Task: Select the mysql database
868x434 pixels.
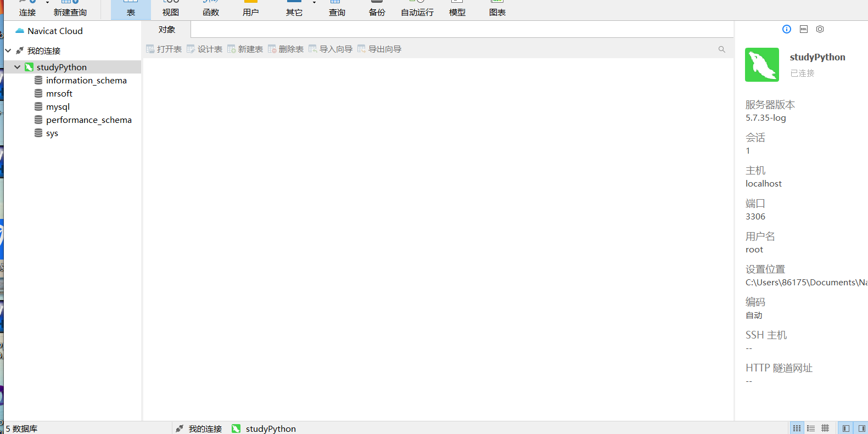Action: tap(58, 107)
